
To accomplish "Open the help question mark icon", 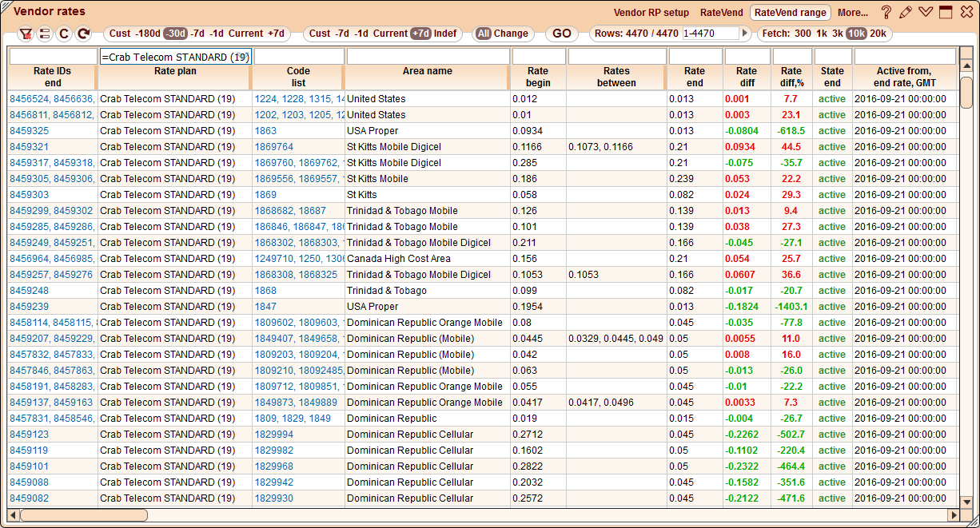I will (887, 11).
